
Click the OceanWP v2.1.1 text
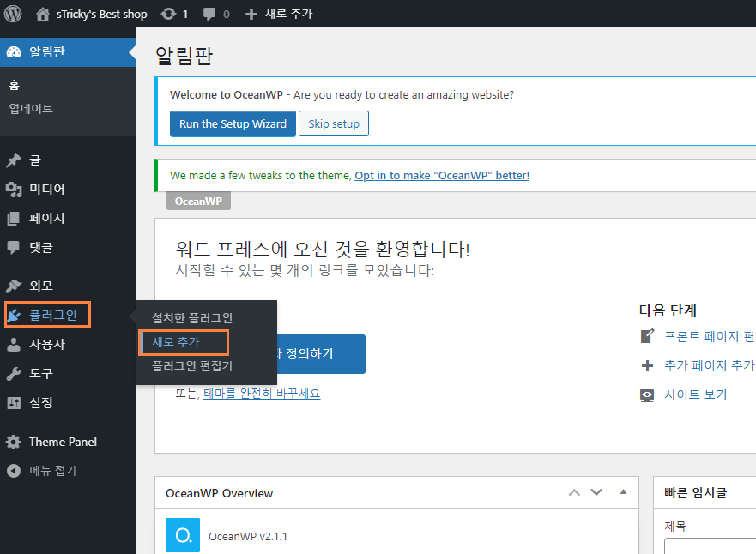[x=248, y=536]
